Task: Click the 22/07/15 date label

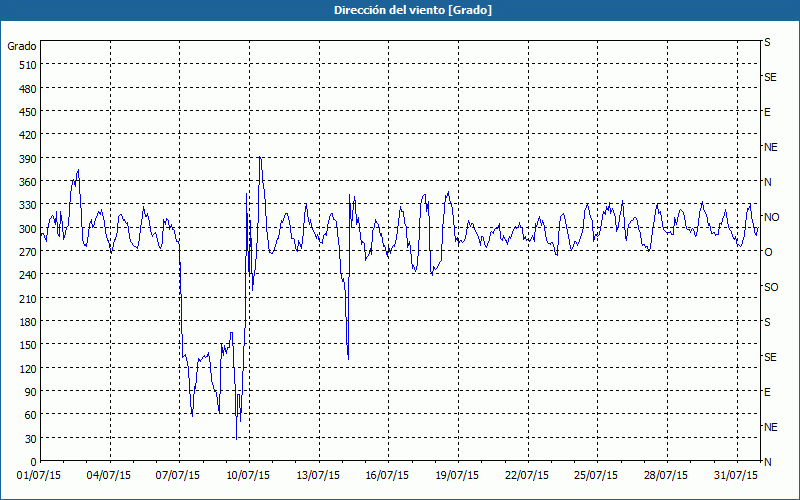Action: (527, 476)
